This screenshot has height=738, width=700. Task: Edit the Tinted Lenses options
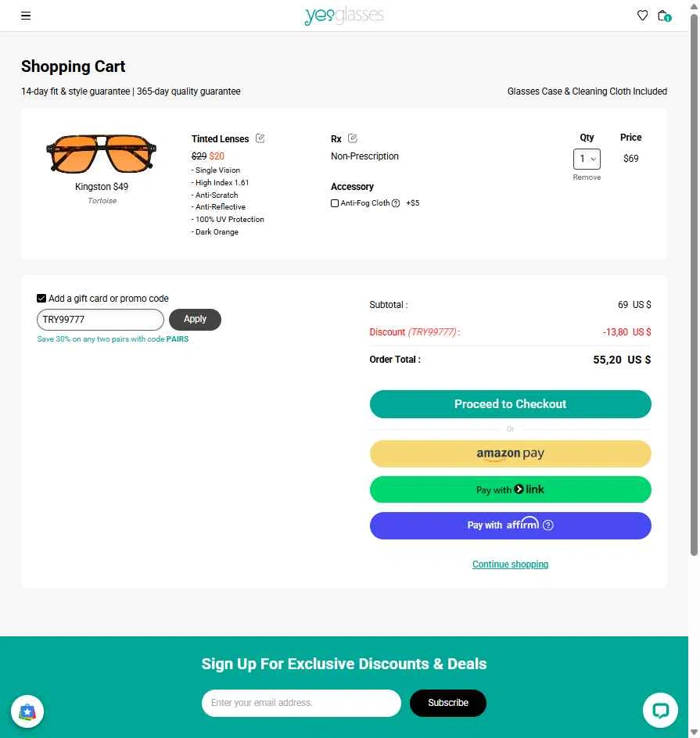tap(260, 138)
